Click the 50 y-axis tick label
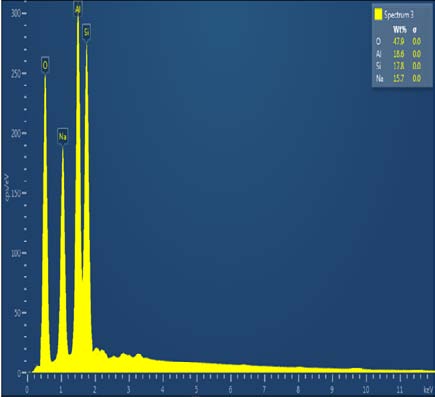The height and width of the screenshot is (397, 435). click(17, 313)
